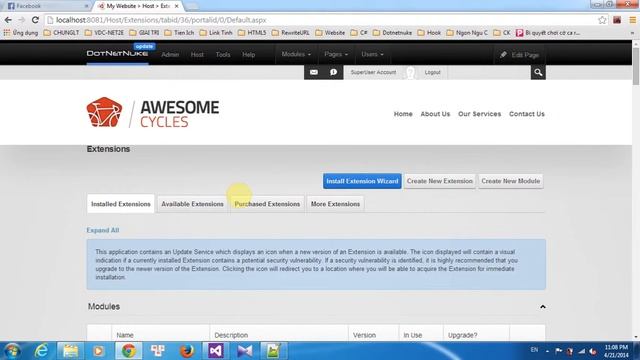Click the Edit Page button
Viewport: 640px width, 360px height.
click(x=520, y=55)
